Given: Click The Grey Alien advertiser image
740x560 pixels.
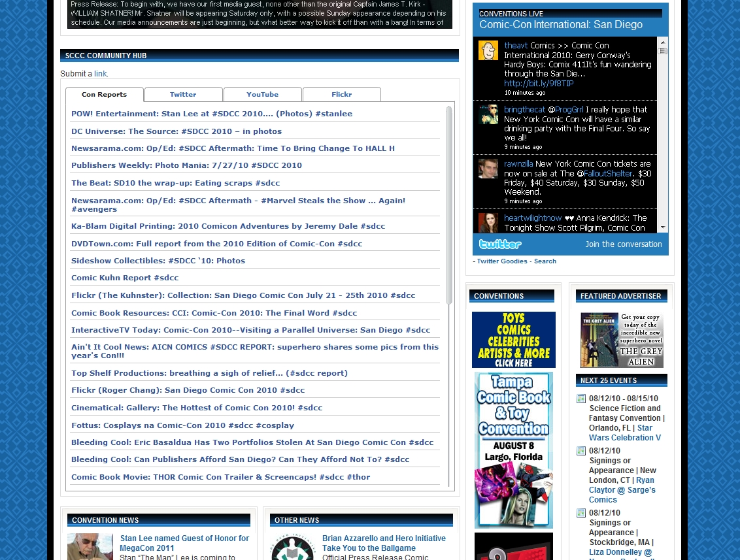Looking at the screenshot, I should click(x=622, y=340).
